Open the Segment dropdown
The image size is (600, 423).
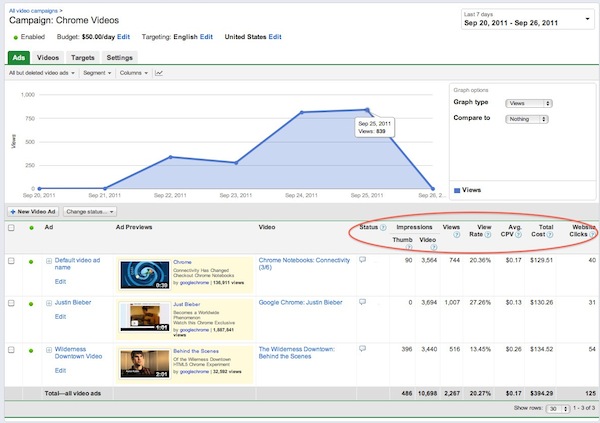click(97, 73)
